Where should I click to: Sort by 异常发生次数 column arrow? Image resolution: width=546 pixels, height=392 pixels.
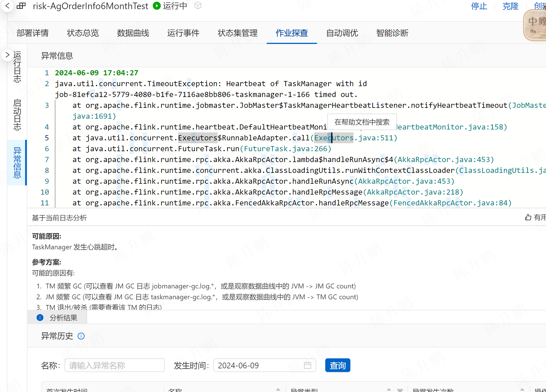522,390
